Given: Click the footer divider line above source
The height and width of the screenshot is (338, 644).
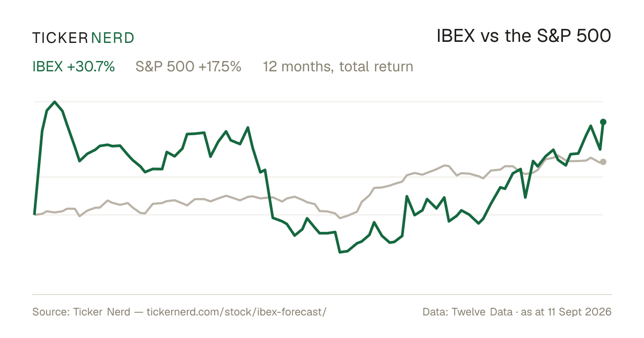Looking at the screenshot, I should pyautogui.click(x=322, y=294).
